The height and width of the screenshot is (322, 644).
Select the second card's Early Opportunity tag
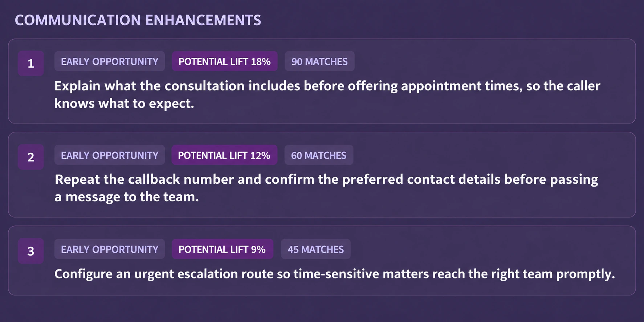pos(110,155)
